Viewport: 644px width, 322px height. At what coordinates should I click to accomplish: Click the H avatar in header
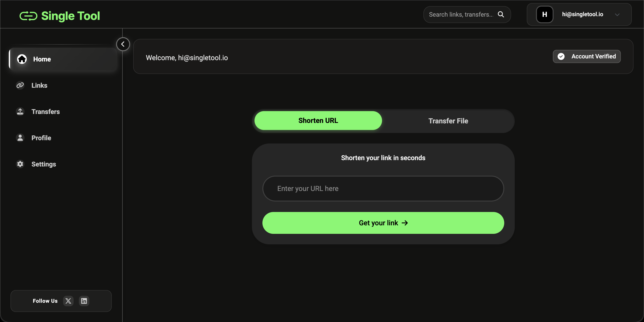pyautogui.click(x=545, y=14)
